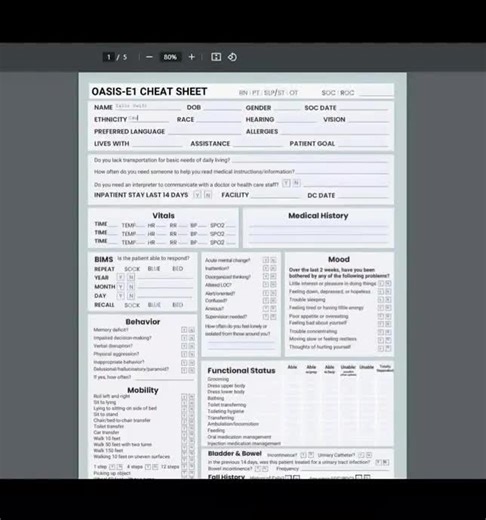Check Y for Memory deficit

click(184, 330)
